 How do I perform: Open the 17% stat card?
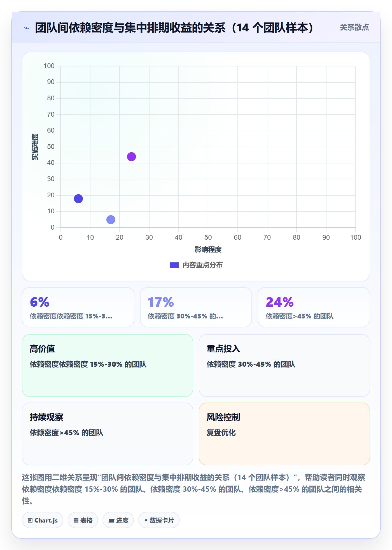click(196, 307)
